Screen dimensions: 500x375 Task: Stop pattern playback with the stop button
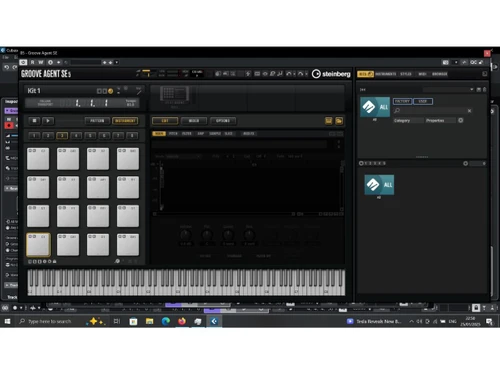(x=34, y=121)
